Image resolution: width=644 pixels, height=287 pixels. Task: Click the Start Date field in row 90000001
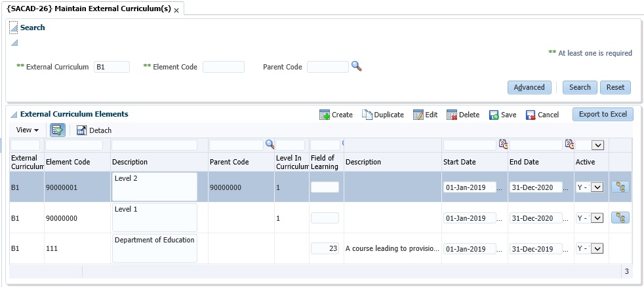(x=470, y=187)
